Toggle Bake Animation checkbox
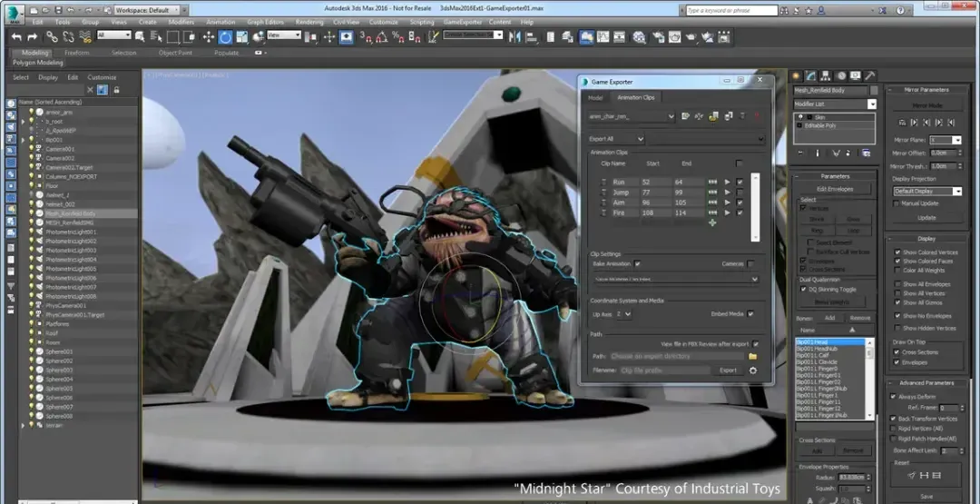 pyautogui.click(x=638, y=264)
